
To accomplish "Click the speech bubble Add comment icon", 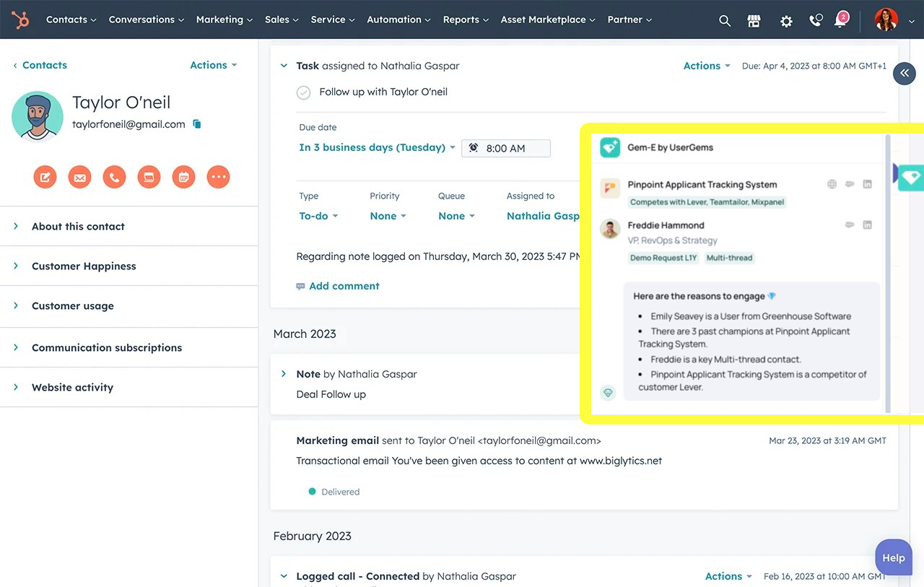I will [300, 287].
